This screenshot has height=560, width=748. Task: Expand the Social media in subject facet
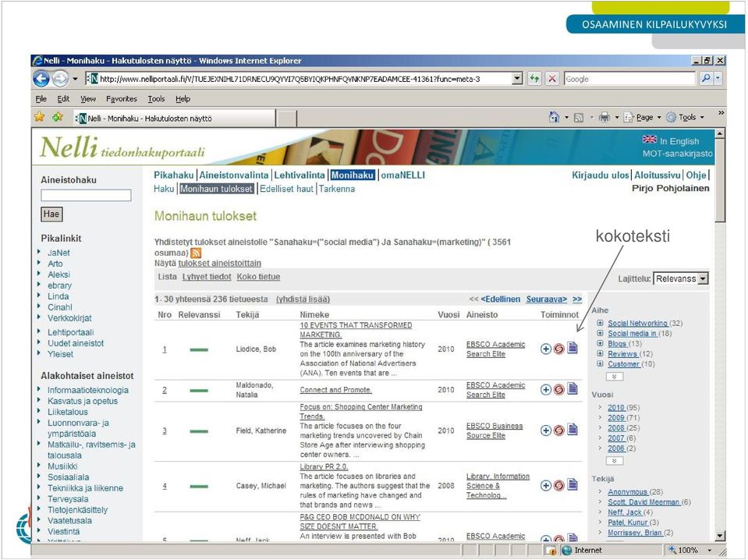600,333
